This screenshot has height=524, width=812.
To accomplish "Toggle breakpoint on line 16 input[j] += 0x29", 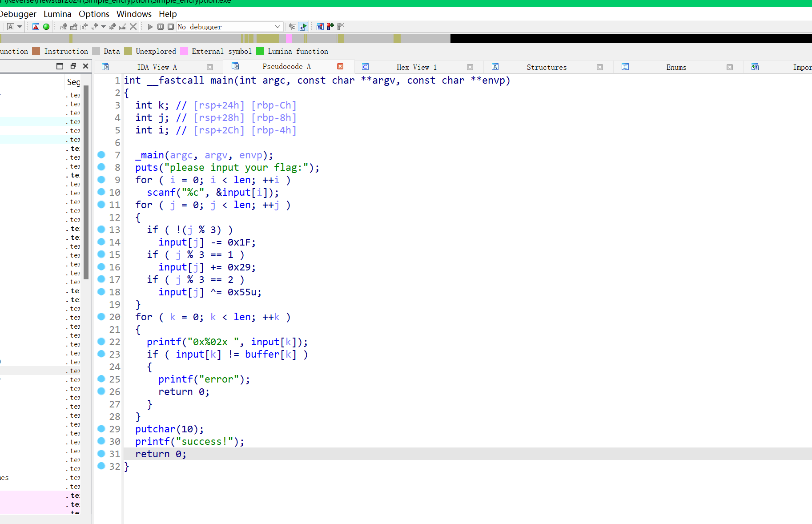I will click(101, 266).
